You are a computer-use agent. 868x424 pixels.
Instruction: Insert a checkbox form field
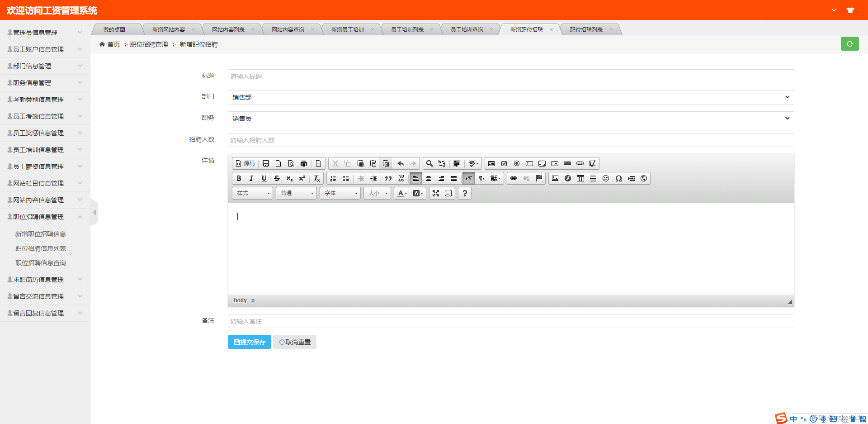[x=504, y=163]
